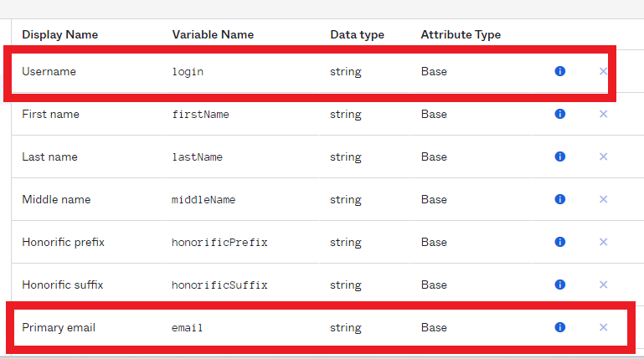Delete the Middle name attribute row
Viewport: 644px width, 359px height.
[603, 199]
